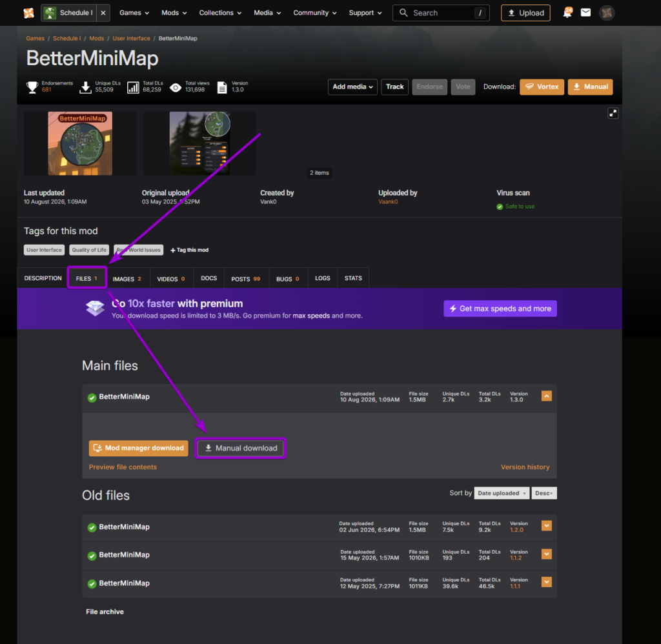Switch to the Logs tab
The image size is (661, 644).
tap(323, 278)
